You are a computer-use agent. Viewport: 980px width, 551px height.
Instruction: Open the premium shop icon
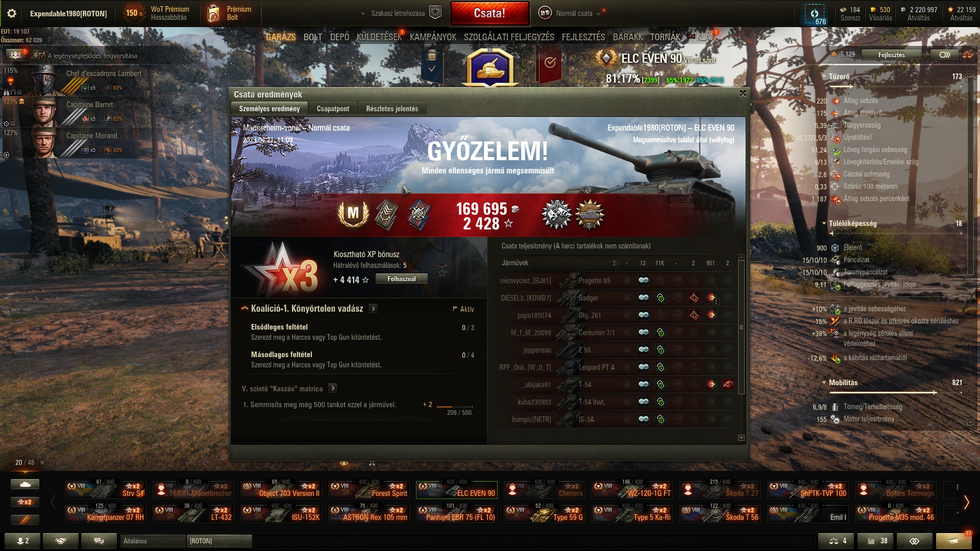(213, 13)
